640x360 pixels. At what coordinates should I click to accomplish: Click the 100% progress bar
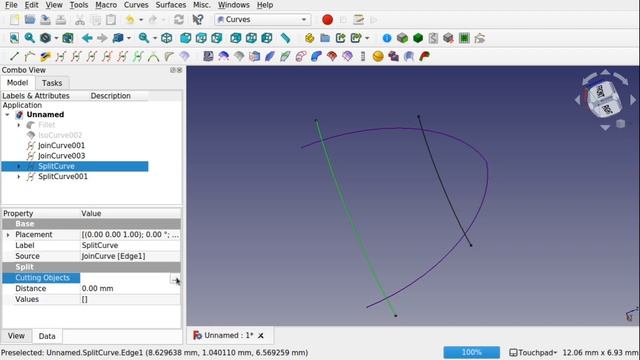tap(471, 352)
